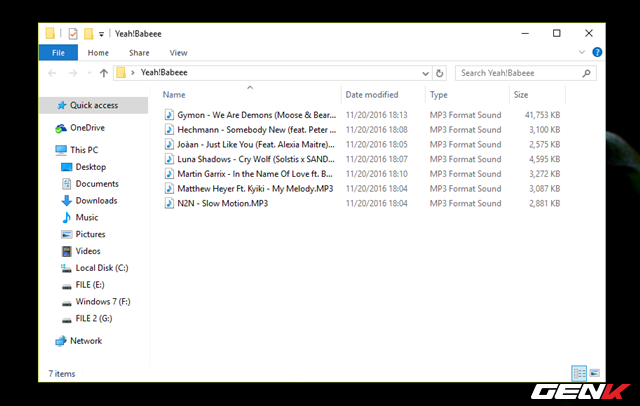The image size is (640, 406).
Task: Click the Forward navigation arrow
Action: (x=73, y=73)
